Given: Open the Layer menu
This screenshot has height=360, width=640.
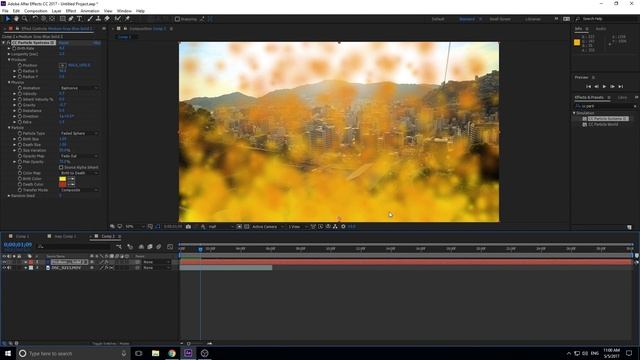Looking at the screenshot, I should 56,11.
